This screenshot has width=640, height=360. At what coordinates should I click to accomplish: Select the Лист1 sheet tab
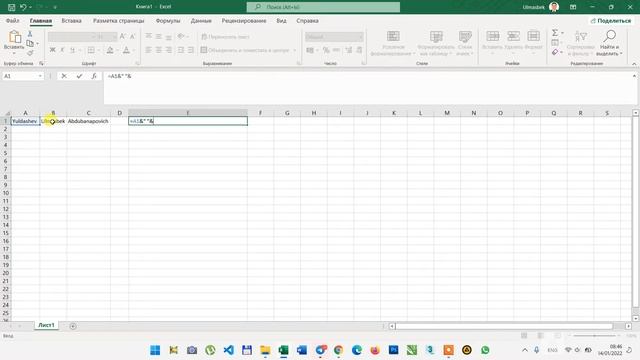[46, 325]
